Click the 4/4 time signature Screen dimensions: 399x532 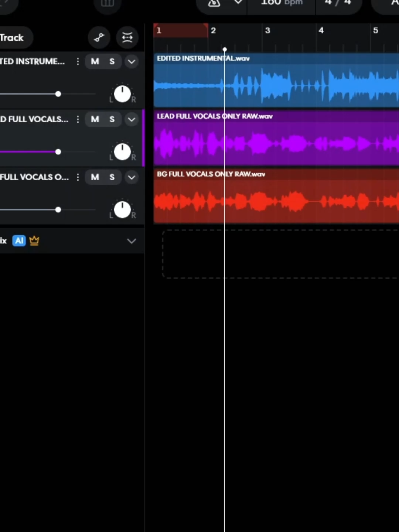[x=338, y=3]
